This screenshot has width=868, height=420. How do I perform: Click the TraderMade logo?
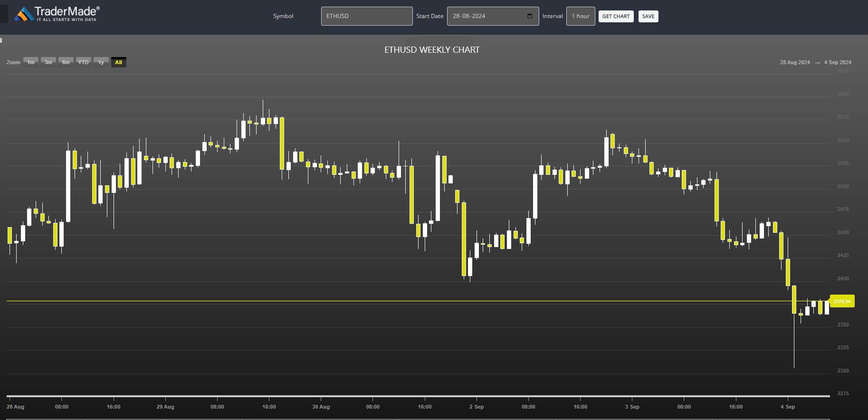point(57,14)
